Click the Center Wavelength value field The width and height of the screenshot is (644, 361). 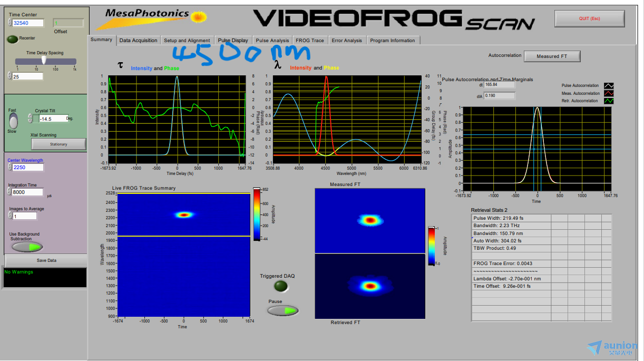pos(28,167)
